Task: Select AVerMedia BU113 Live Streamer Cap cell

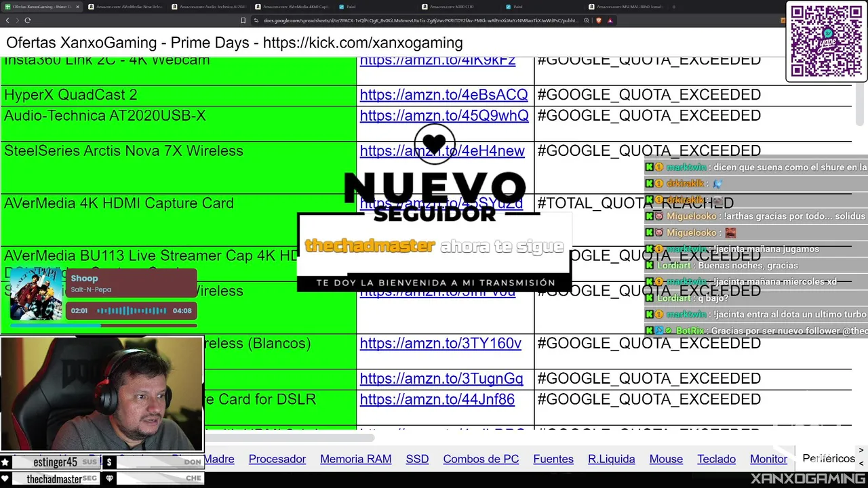Action: [178, 264]
